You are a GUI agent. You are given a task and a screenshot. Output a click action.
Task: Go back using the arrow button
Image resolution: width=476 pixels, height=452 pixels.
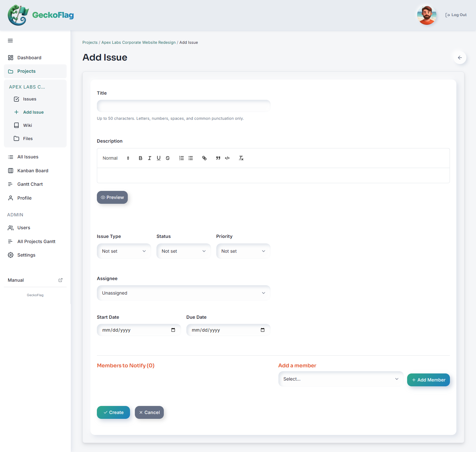pos(460,58)
